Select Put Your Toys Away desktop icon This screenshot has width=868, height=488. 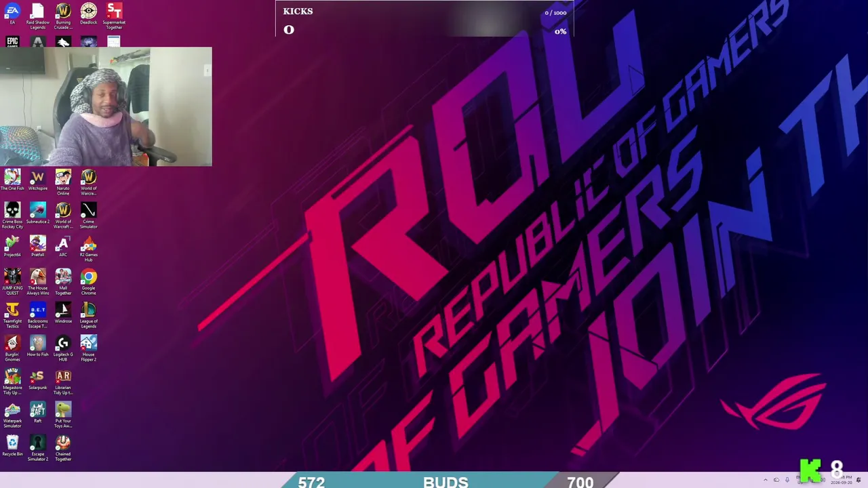point(63,415)
